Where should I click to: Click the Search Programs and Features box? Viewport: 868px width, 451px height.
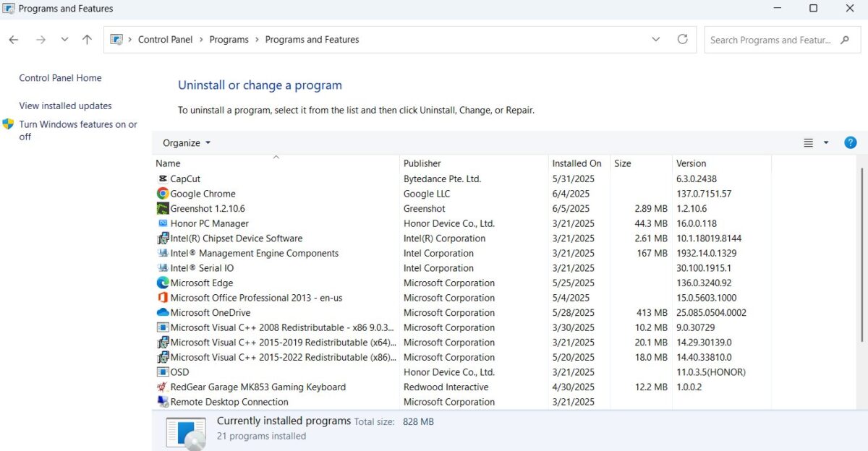click(x=770, y=40)
